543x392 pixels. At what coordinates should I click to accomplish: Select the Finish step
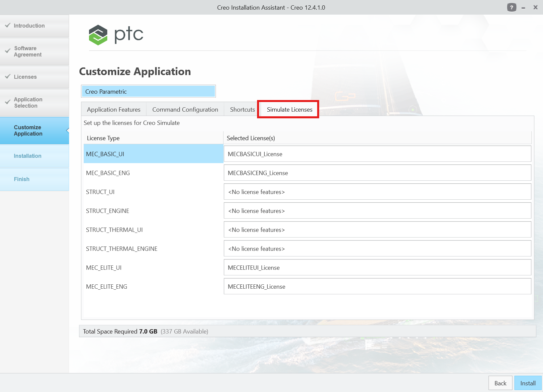[x=35, y=179]
